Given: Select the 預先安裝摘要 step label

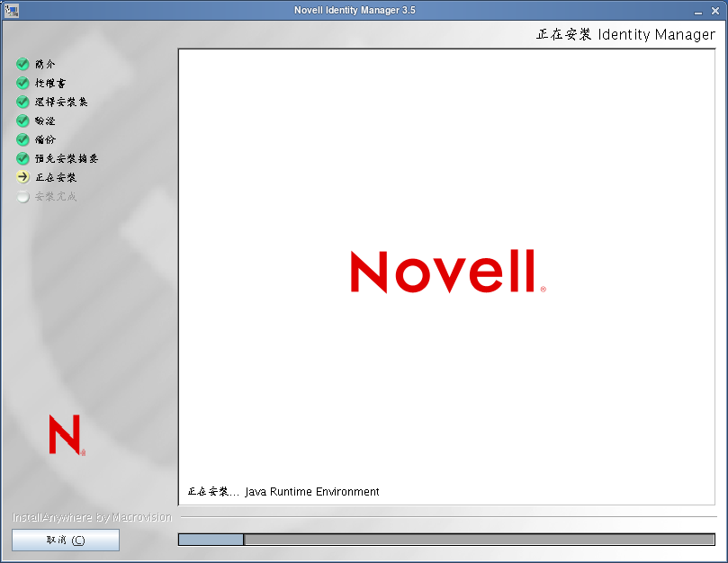Looking at the screenshot, I should (x=67, y=158).
